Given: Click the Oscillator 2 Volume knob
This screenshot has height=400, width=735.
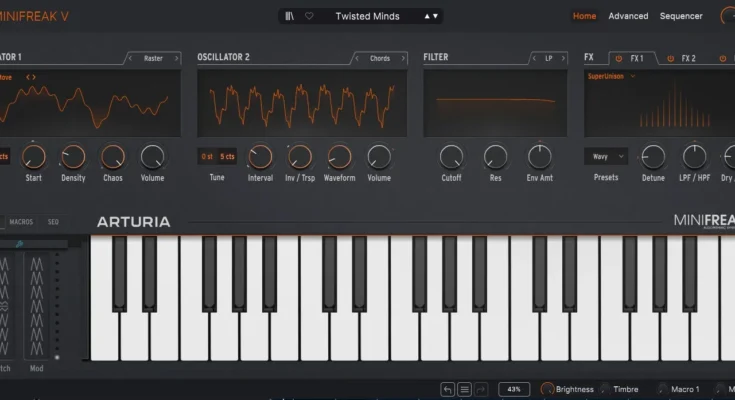Looking at the screenshot, I should pyautogui.click(x=379, y=157).
